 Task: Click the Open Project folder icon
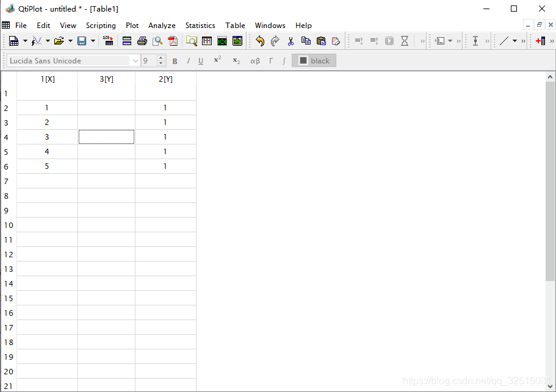click(59, 41)
